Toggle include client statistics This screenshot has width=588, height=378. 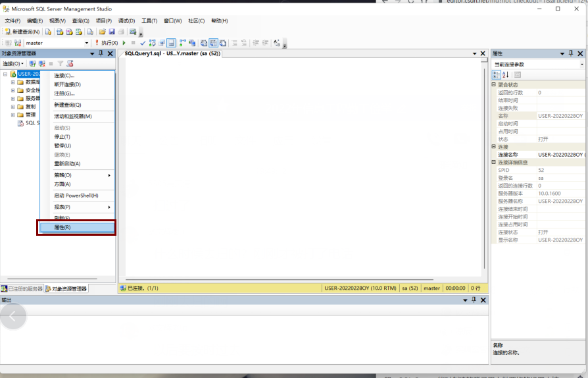(191, 43)
